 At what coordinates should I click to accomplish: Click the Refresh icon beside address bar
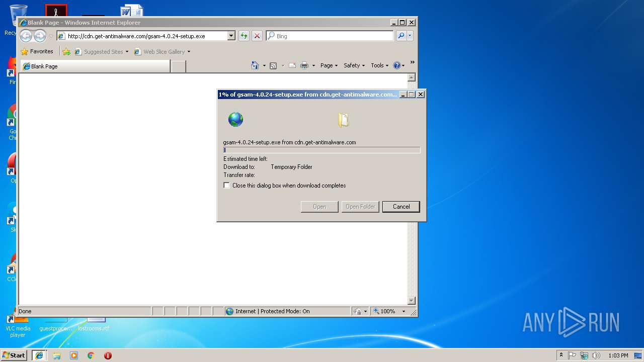click(x=244, y=36)
